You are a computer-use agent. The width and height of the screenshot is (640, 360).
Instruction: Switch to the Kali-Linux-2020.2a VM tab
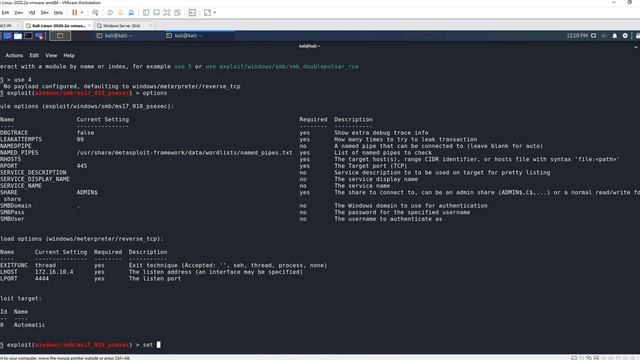pos(58,25)
